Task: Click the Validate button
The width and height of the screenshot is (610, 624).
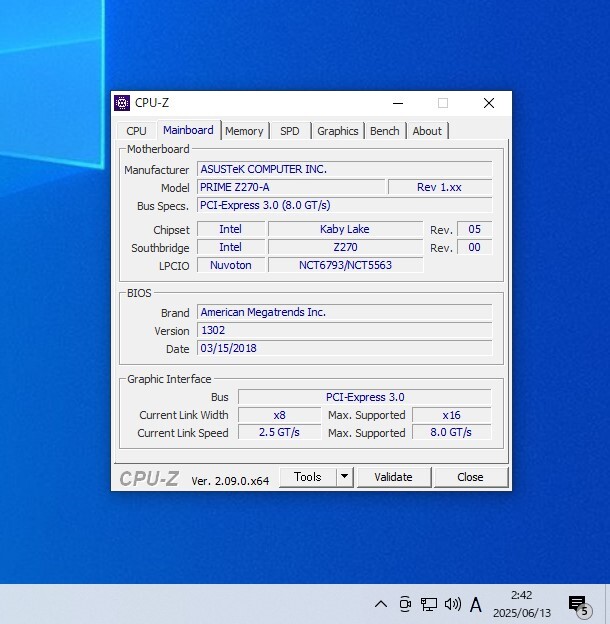Action: pos(393,477)
